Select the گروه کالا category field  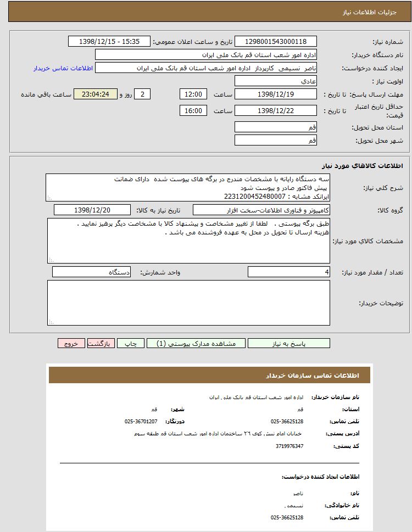(x=261, y=210)
